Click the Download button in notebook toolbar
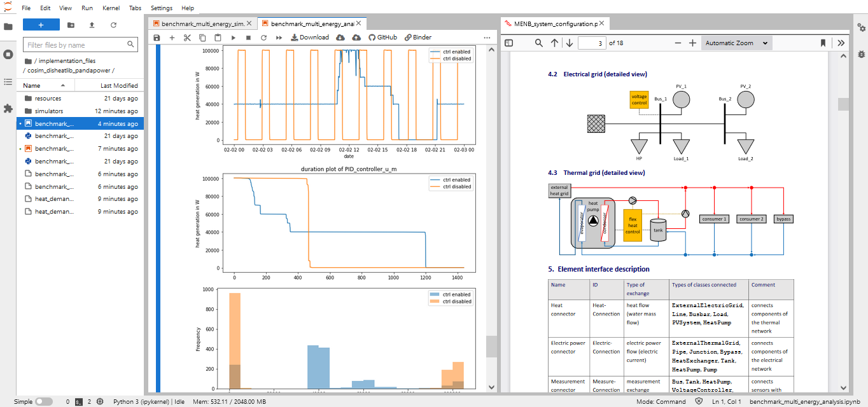 point(310,38)
